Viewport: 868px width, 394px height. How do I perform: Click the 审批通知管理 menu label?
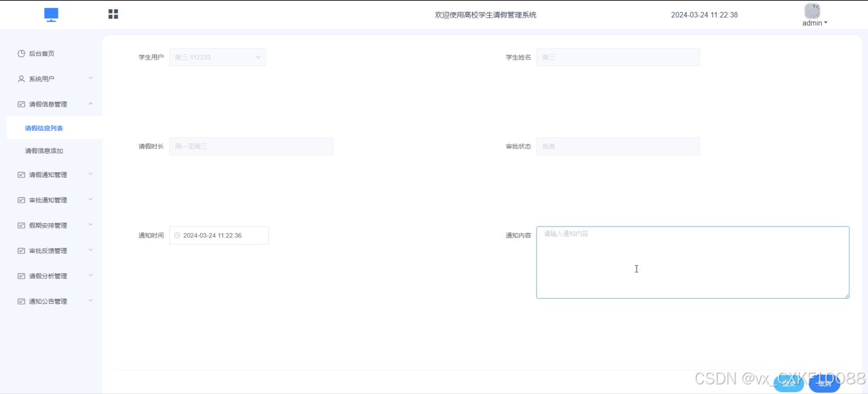48,200
